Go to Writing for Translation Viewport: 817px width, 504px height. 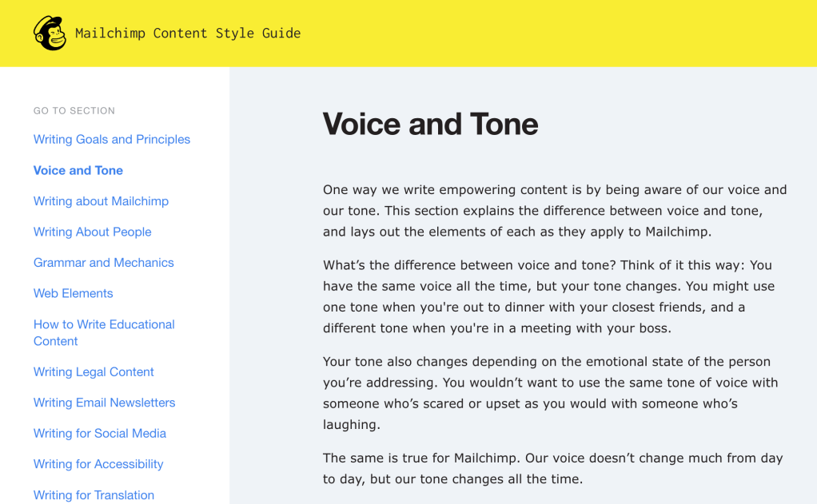coord(94,495)
